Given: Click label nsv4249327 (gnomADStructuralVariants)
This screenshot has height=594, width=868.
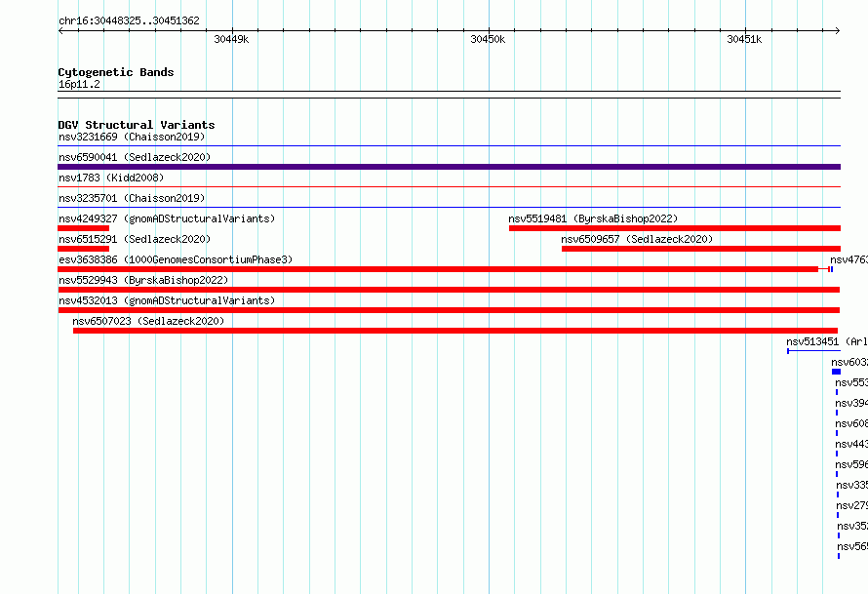Looking at the screenshot, I should (x=167, y=218).
